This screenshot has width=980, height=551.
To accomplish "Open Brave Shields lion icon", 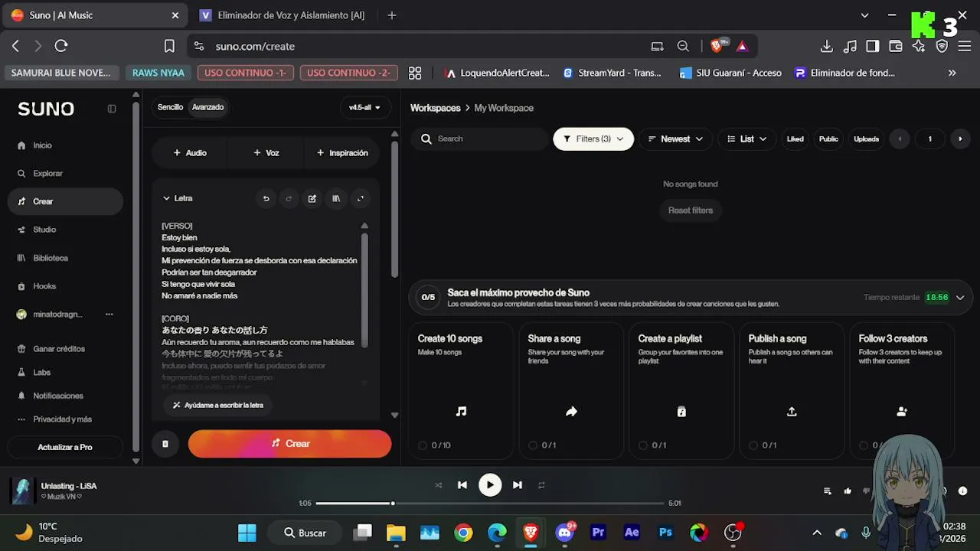I will 717,46.
